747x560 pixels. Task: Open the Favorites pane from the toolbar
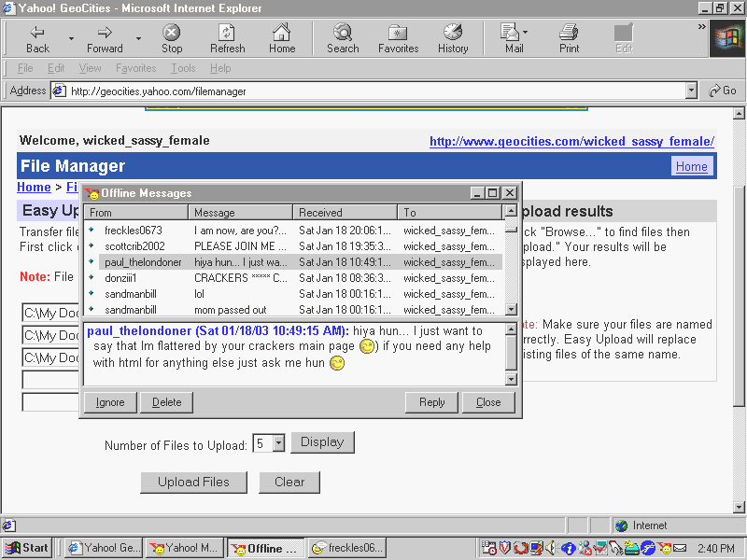pyautogui.click(x=399, y=39)
